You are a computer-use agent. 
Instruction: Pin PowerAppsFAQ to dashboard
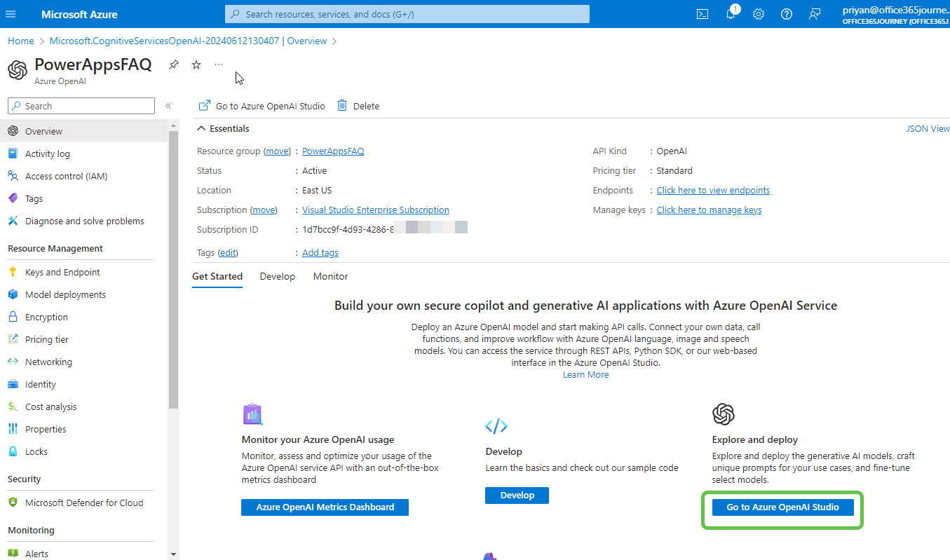click(x=173, y=64)
